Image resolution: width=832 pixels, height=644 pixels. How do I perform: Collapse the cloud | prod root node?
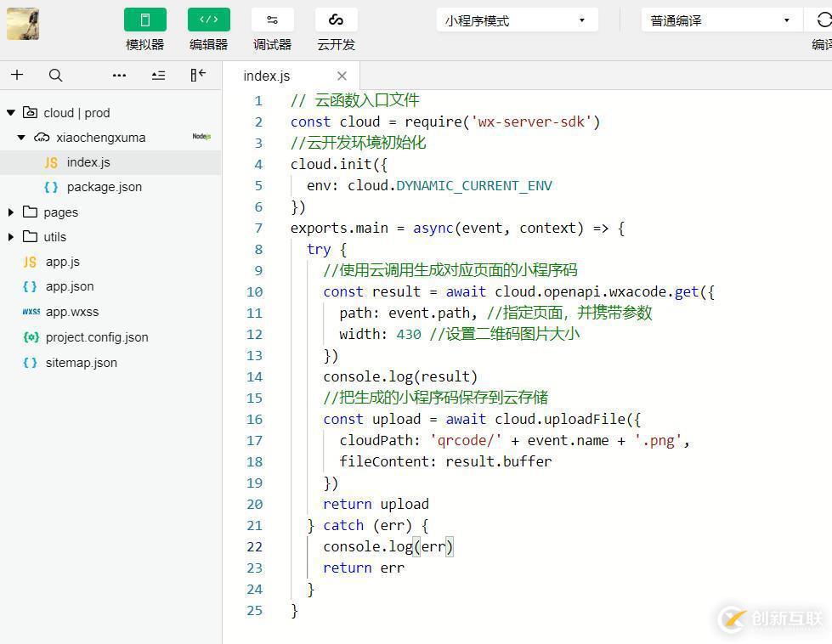10,112
